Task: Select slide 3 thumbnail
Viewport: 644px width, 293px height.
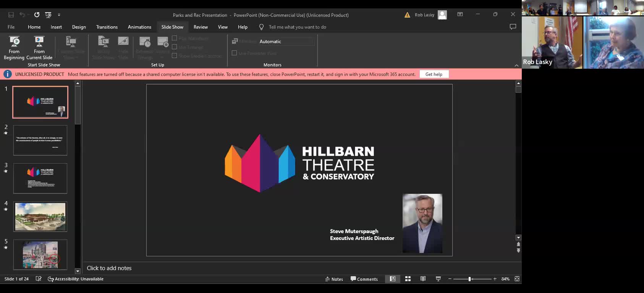Action: click(40, 179)
